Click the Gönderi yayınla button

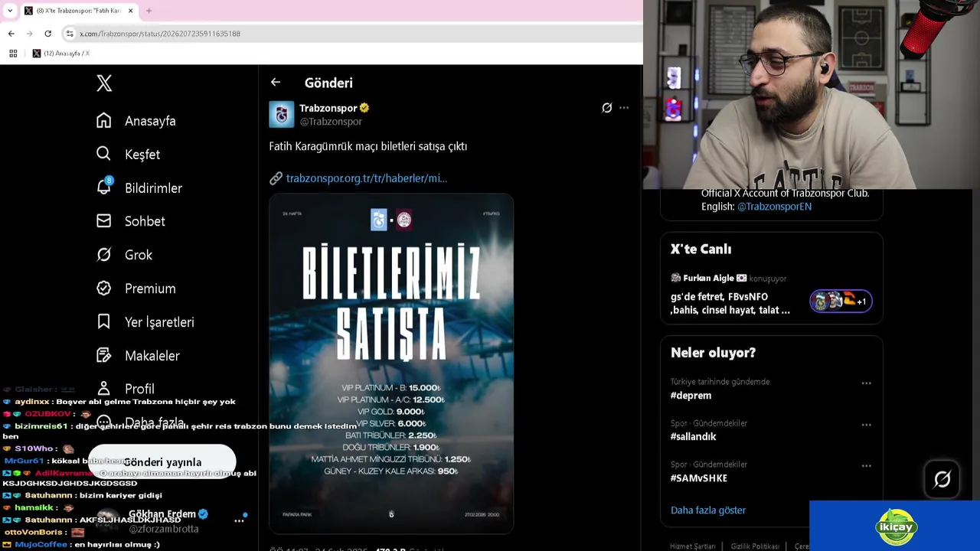(162, 462)
